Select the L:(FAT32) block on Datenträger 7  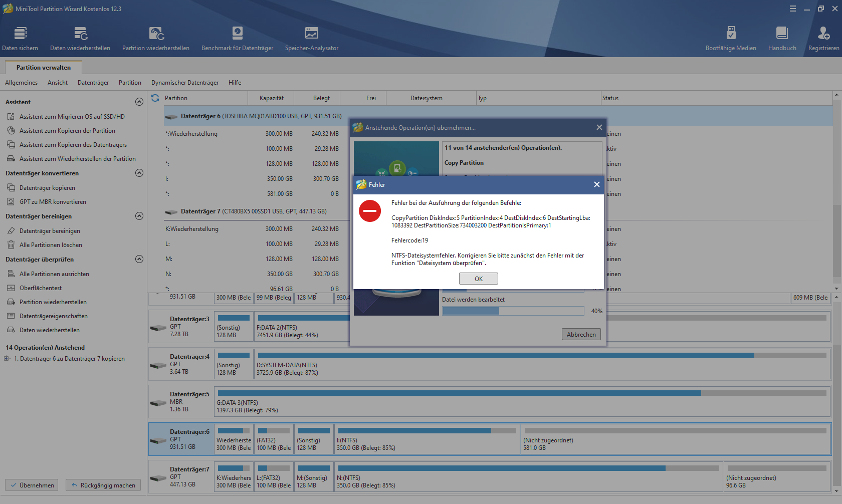click(x=274, y=477)
